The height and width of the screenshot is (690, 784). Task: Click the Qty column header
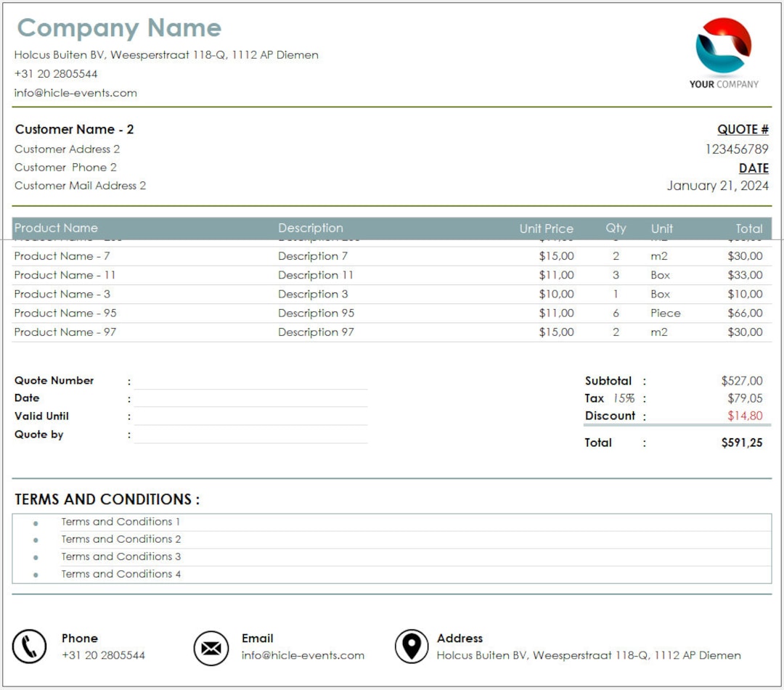tap(616, 229)
